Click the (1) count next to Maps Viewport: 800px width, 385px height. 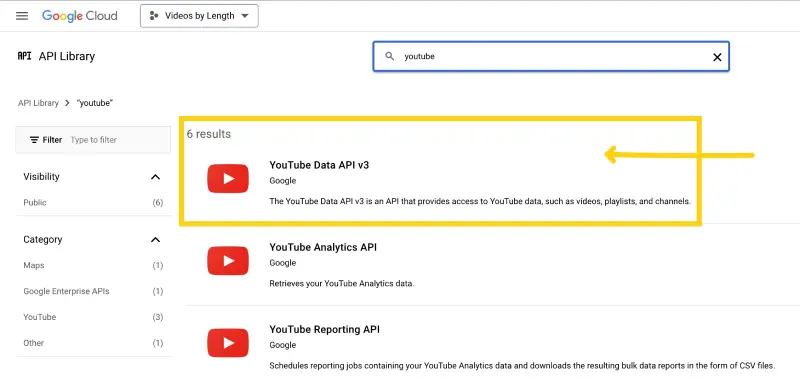tap(158, 265)
